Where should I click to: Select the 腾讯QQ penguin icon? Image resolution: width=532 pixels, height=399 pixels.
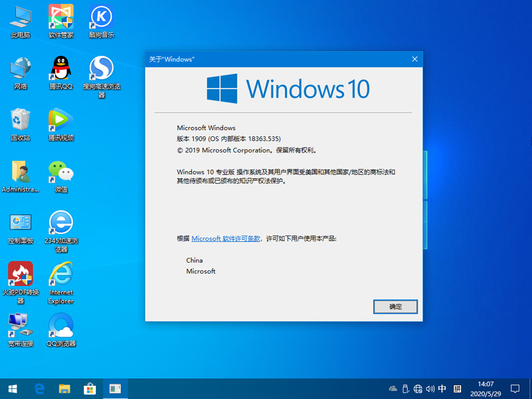click(61, 68)
